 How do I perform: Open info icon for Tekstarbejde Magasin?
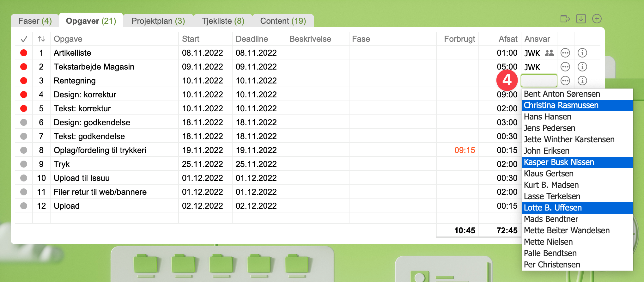(x=582, y=67)
